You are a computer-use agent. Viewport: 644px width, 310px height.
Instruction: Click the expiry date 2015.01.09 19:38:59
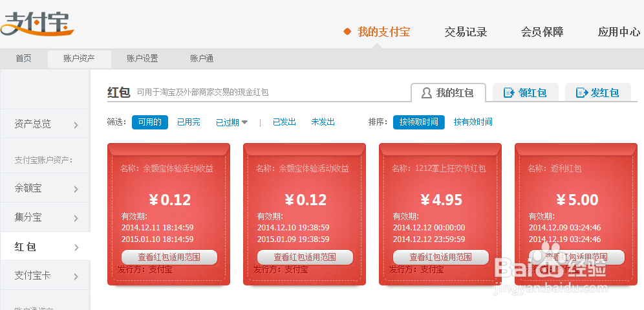pyautogui.click(x=294, y=239)
